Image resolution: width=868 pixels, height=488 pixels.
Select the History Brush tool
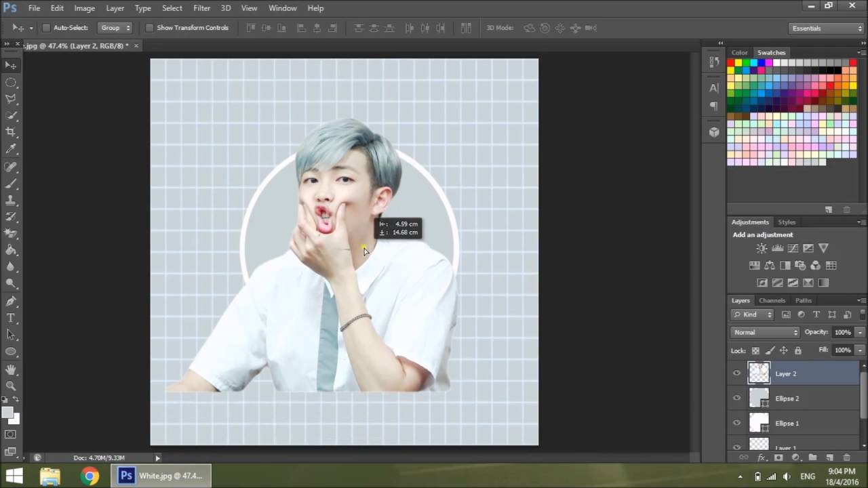11,217
